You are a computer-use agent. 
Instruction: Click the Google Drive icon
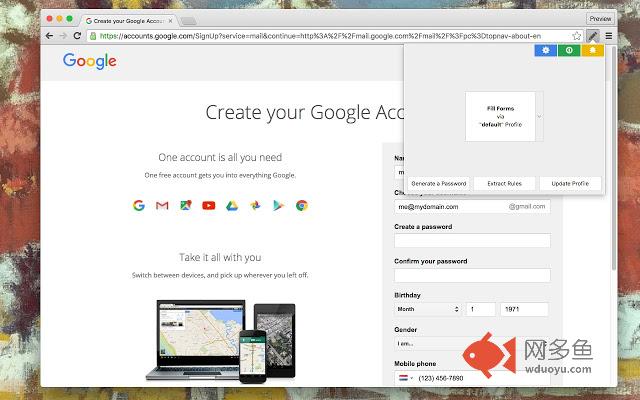[x=231, y=206]
